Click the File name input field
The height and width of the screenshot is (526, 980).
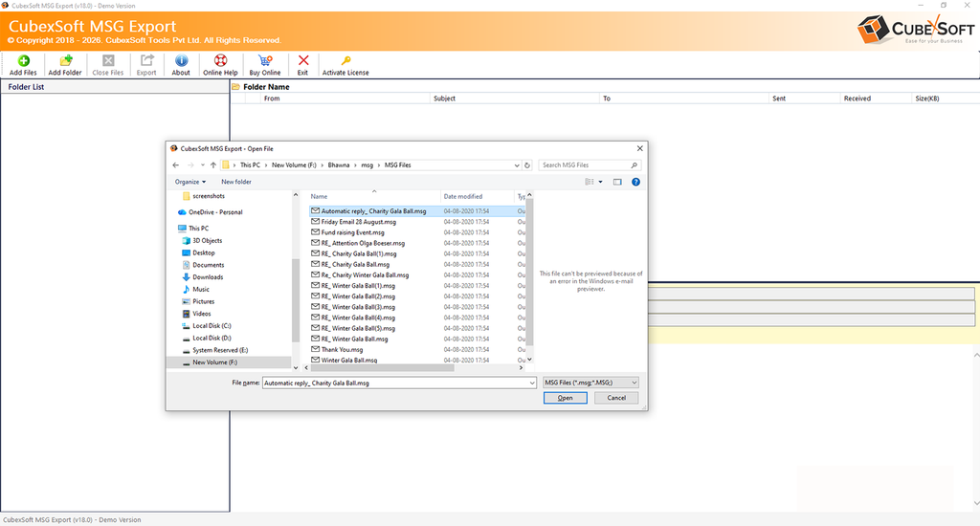coord(395,383)
